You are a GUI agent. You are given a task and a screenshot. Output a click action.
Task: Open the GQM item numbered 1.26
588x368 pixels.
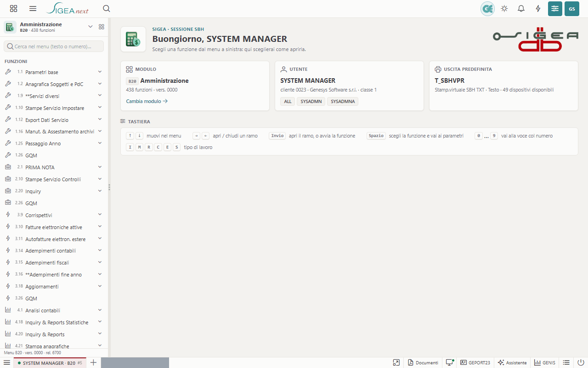[x=54, y=155]
